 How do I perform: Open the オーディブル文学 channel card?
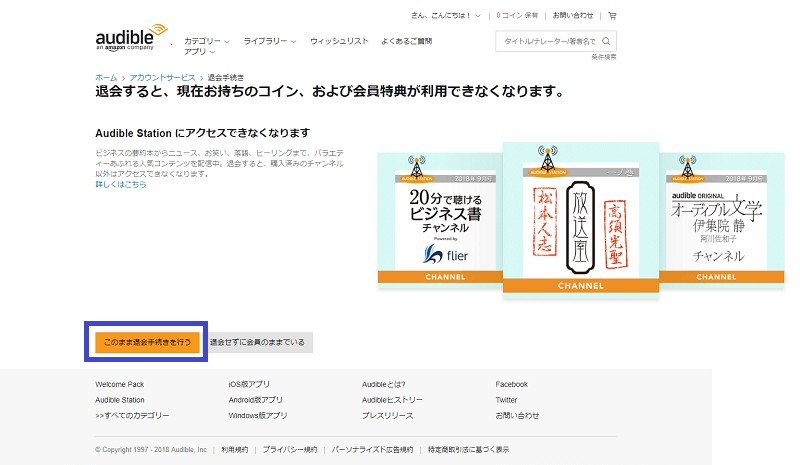point(721,221)
